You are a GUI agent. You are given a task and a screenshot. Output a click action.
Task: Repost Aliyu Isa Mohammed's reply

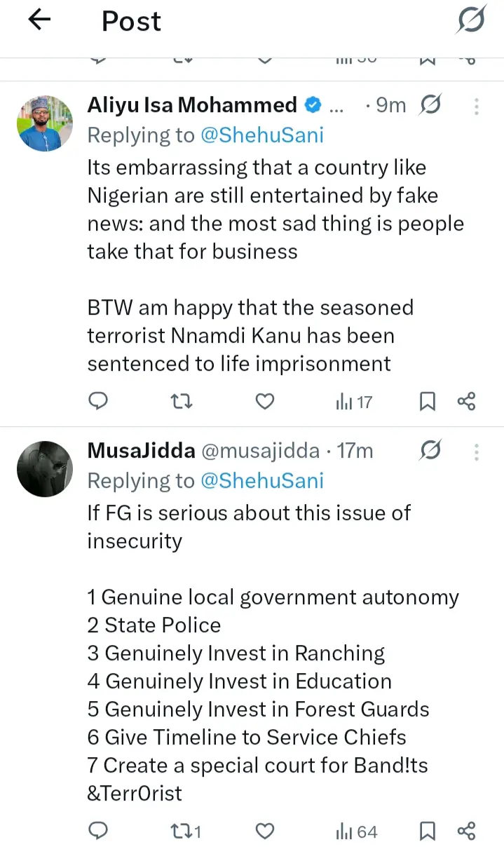click(182, 401)
